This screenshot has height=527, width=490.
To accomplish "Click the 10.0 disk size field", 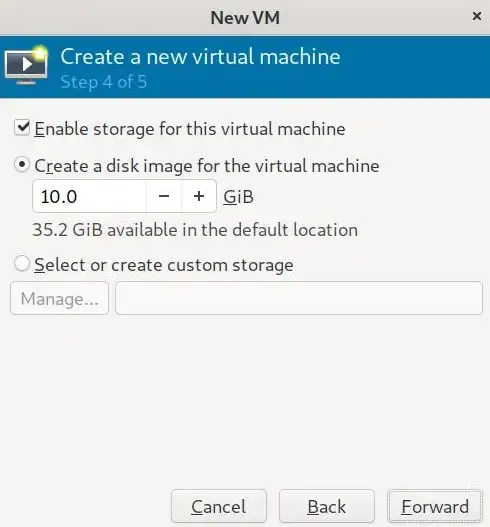I will click(89, 196).
